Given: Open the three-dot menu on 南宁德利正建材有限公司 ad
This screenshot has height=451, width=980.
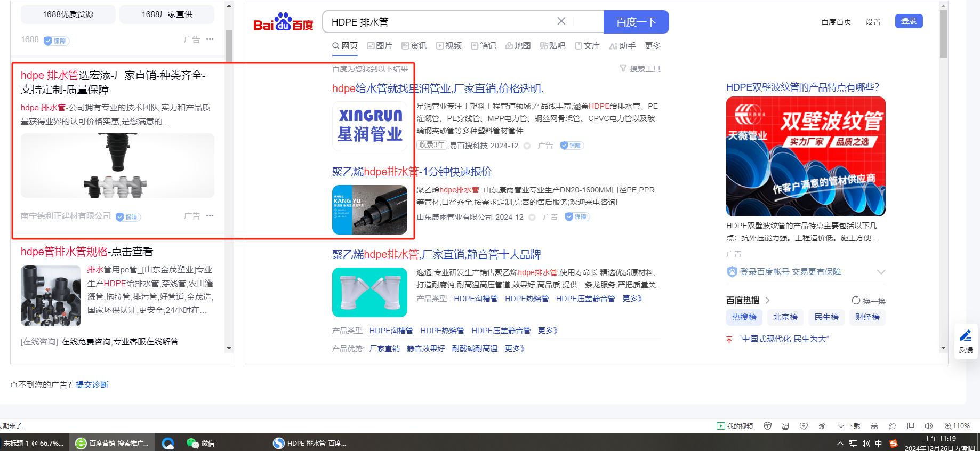Looking at the screenshot, I should pos(210,215).
